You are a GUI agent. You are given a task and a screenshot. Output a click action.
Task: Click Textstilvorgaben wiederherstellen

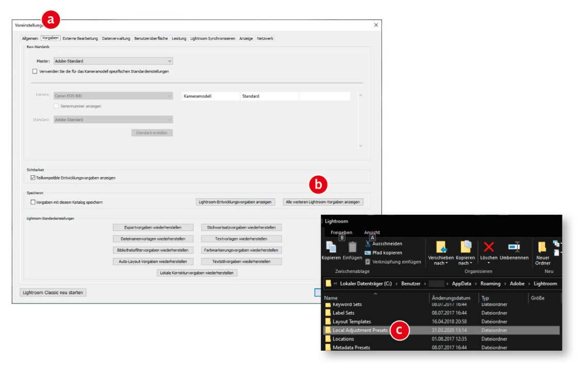coord(241,262)
